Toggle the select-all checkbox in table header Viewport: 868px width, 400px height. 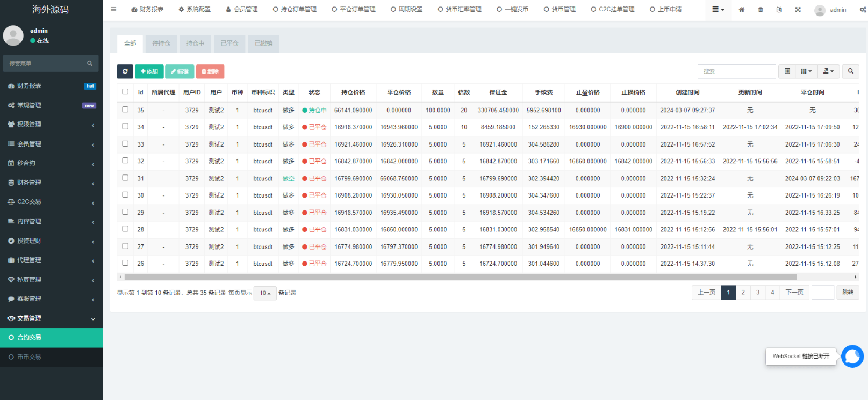tap(125, 92)
